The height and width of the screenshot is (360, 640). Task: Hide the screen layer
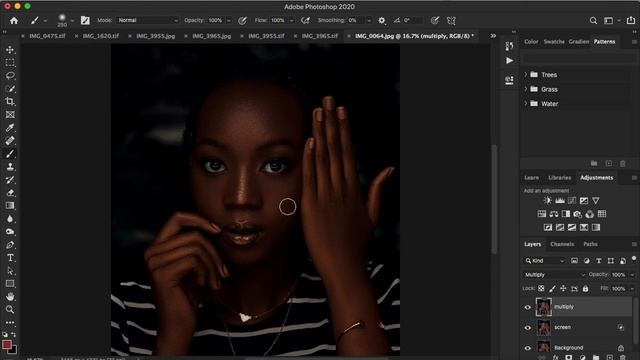click(x=527, y=327)
